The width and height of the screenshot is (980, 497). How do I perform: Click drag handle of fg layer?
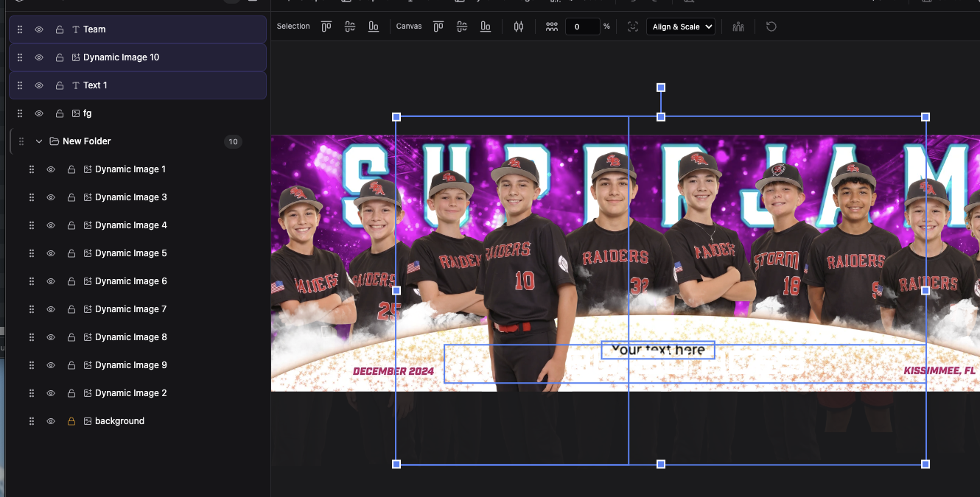(20, 113)
